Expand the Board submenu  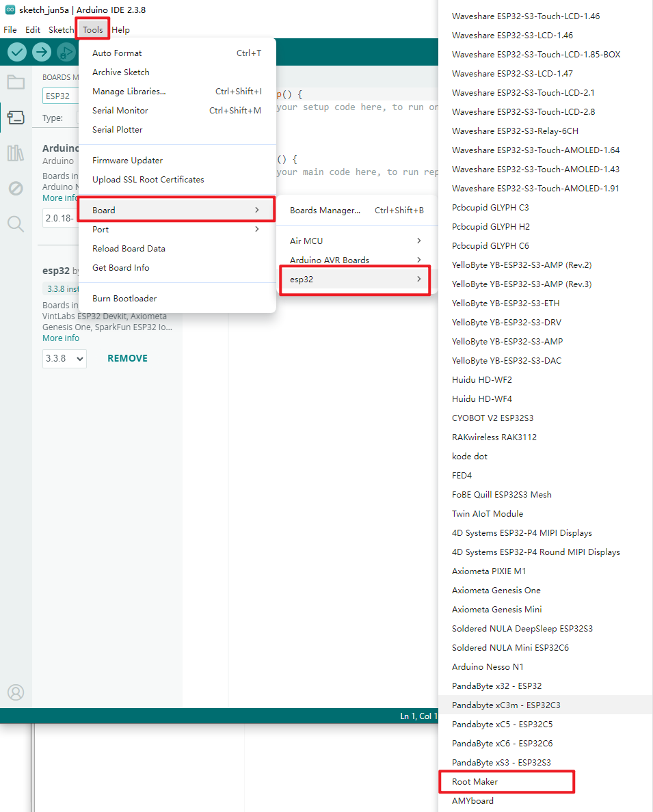pyautogui.click(x=176, y=210)
